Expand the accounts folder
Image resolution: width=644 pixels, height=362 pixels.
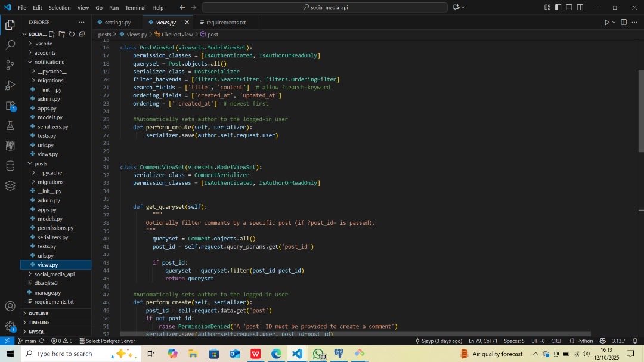(x=45, y=52)
